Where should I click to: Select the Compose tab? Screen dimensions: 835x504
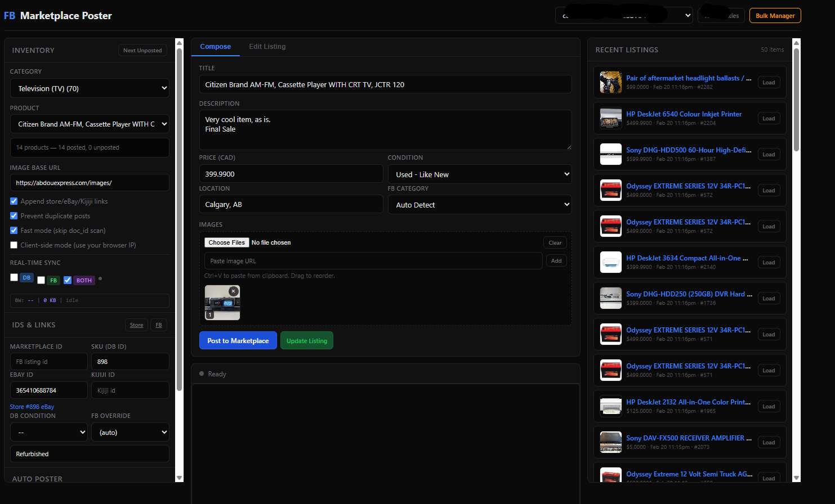click(x=215, y=47)
